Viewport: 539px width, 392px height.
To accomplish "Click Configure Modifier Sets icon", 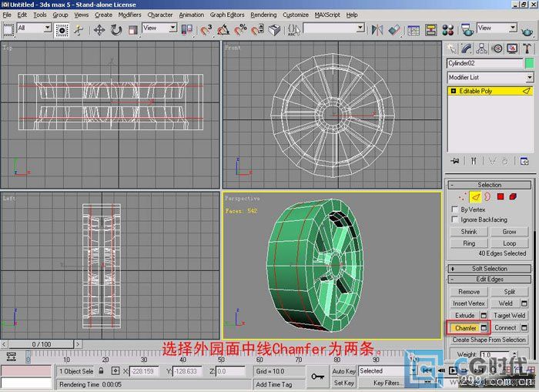I will pos(524,161).
